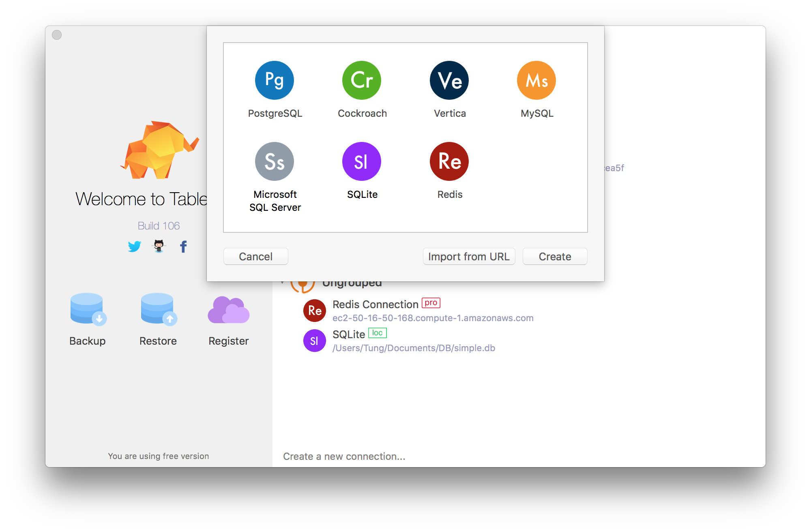Click Cancel to dismiss the dialog

tap(255, 257)
